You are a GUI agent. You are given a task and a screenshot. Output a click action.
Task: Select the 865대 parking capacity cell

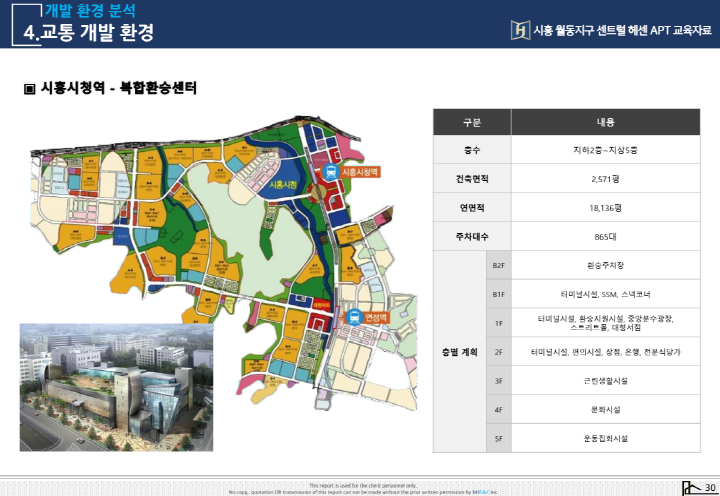tap(605, 236)
